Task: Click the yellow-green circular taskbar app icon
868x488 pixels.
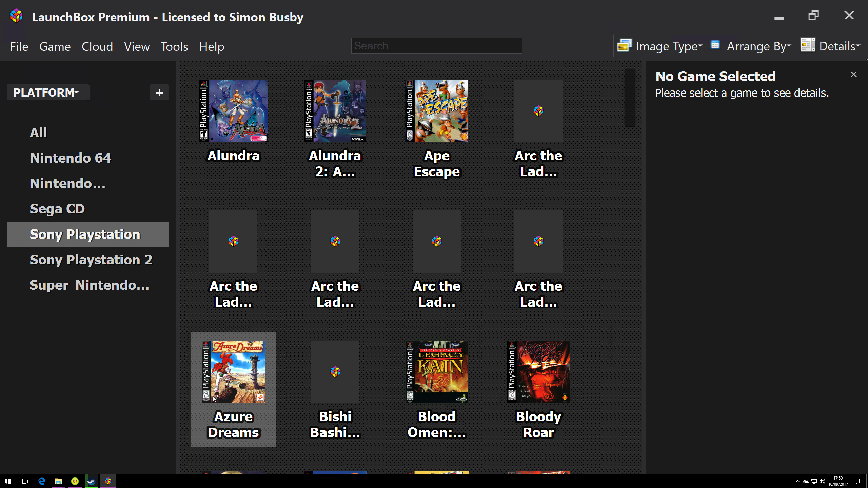Action: click(75, 481)
